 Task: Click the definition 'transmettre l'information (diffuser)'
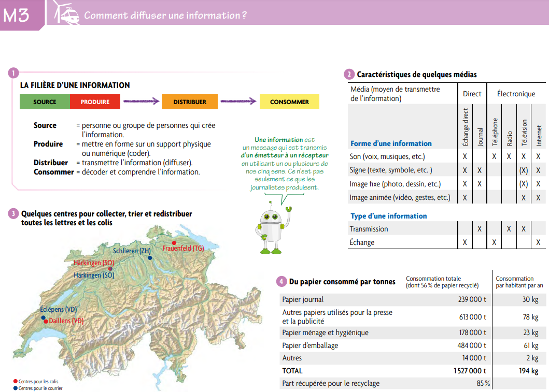tap(137, 163)
